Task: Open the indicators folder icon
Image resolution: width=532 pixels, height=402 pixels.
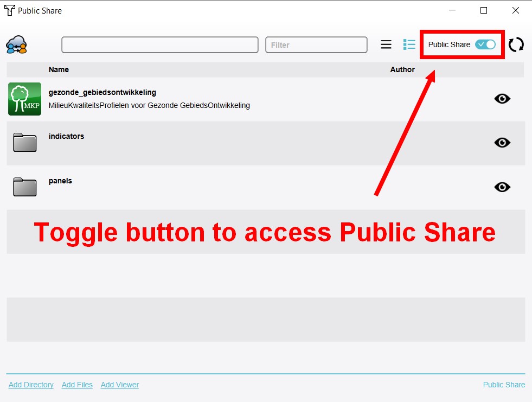Action: 24,143
